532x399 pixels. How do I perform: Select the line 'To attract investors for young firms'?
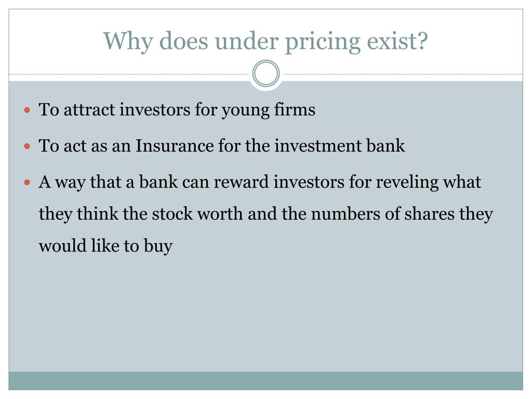[x=177, y=110]
